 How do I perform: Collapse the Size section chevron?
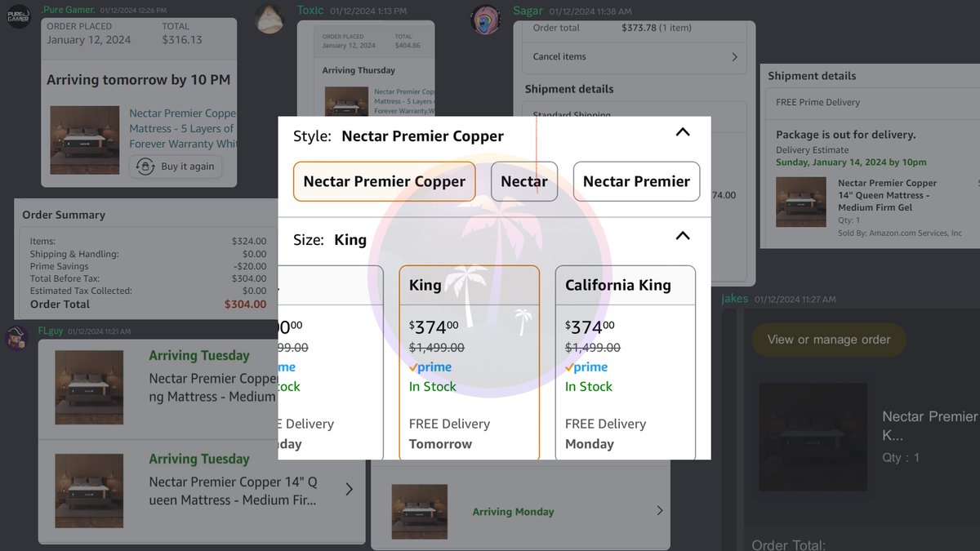[682, 236]
